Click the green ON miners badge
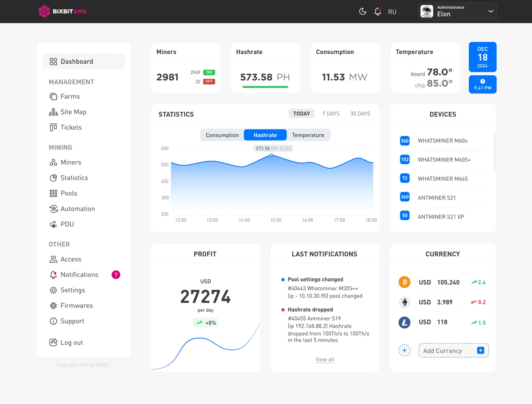 [x=209, y=72]
